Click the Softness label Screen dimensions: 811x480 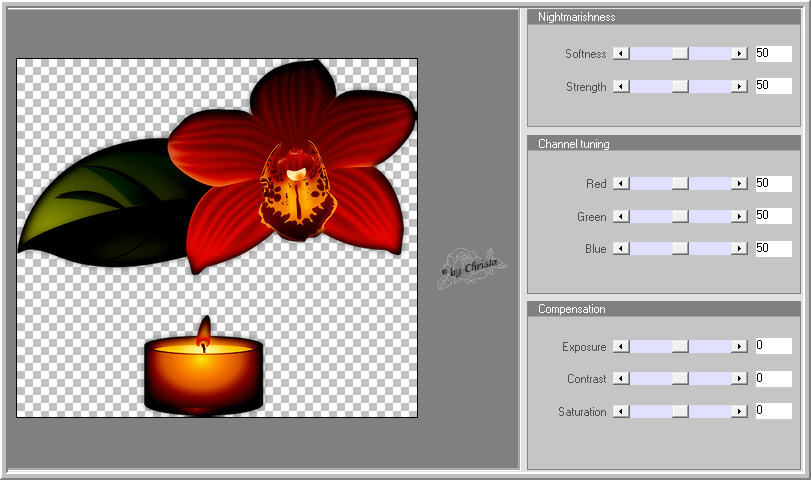pyautogui.click(x=585, y=54)
